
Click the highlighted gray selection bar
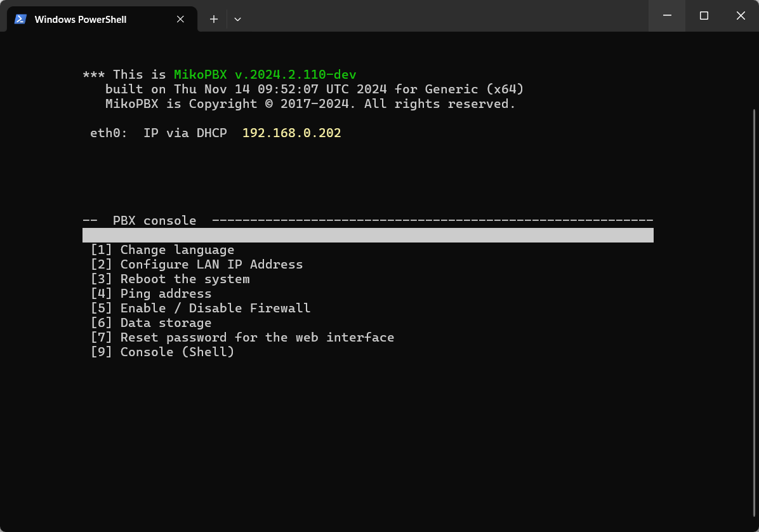367,236
